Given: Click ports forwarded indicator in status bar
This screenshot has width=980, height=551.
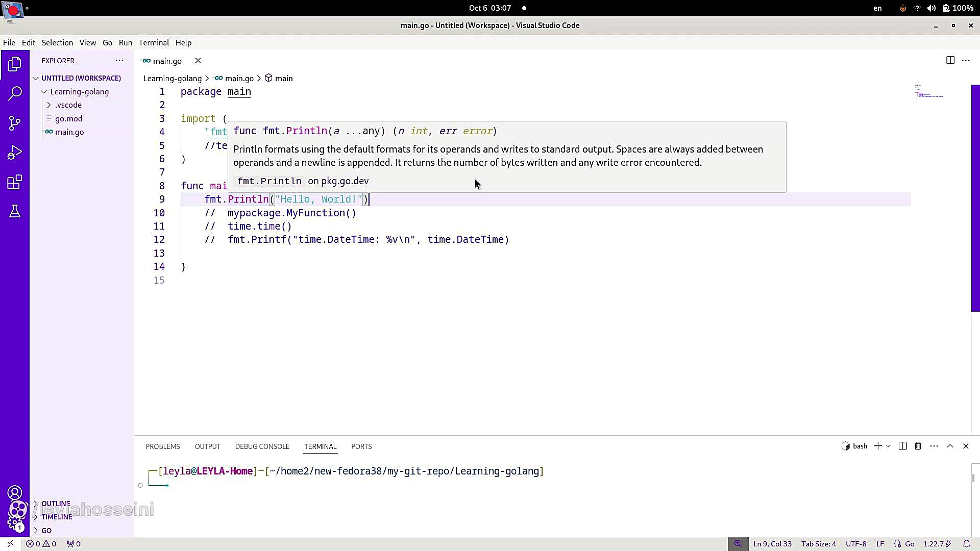Looking at the screenshot, I should (73, 544).
